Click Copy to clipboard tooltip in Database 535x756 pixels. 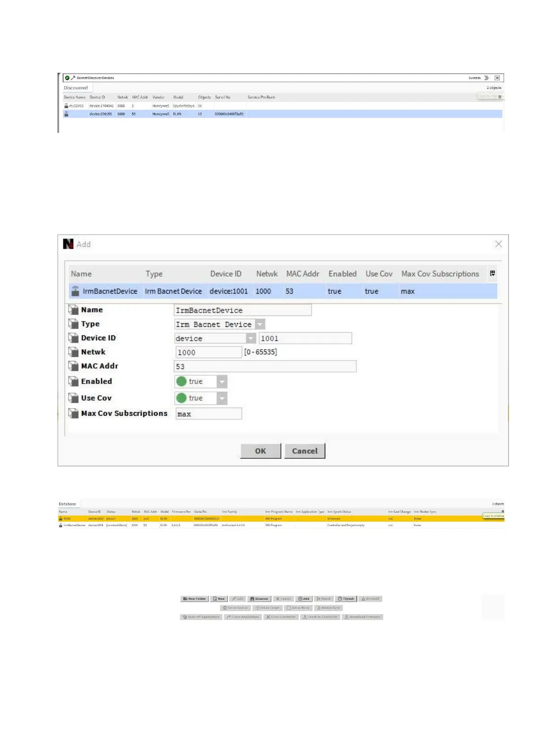click(493, 516)
